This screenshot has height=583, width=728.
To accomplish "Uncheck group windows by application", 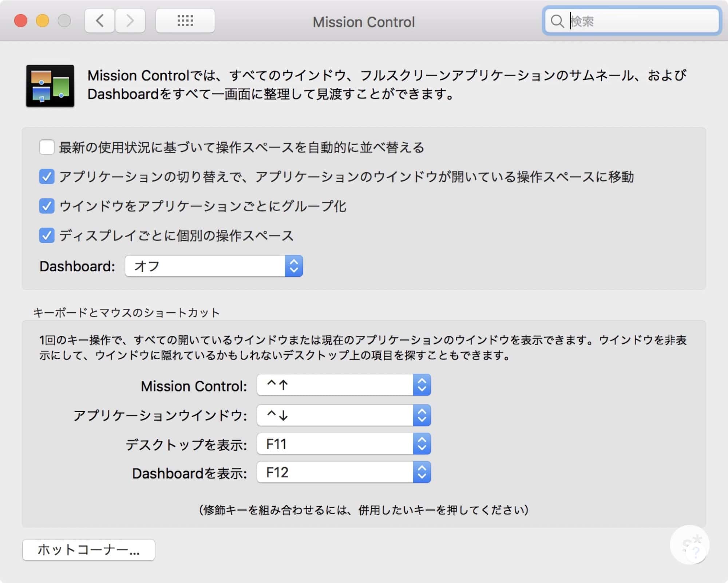I will tap(47, 206).
